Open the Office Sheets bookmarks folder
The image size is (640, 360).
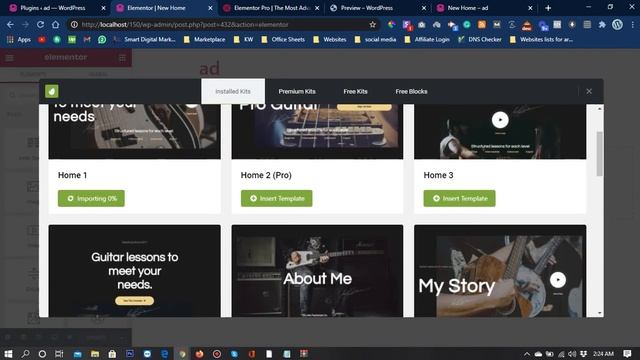tap(283, 39)
